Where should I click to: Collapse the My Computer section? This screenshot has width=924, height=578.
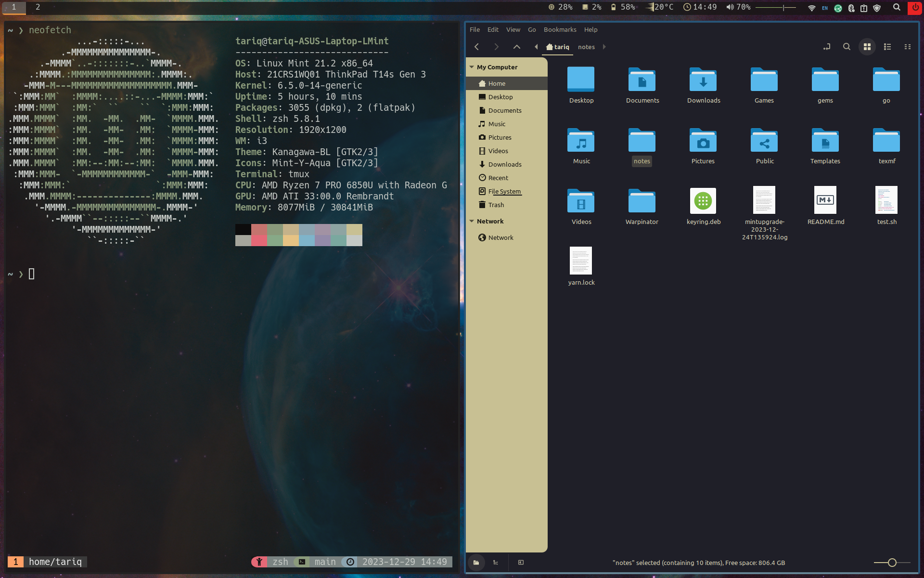472,67
